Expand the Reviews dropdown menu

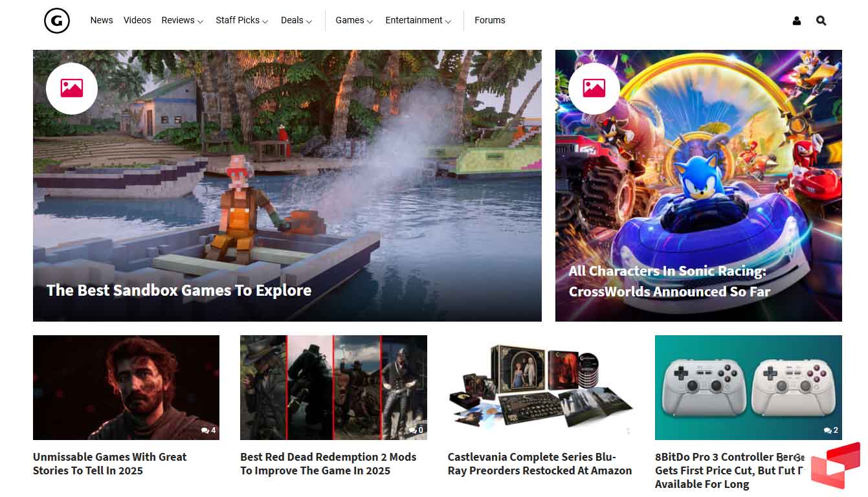(182, 21)
